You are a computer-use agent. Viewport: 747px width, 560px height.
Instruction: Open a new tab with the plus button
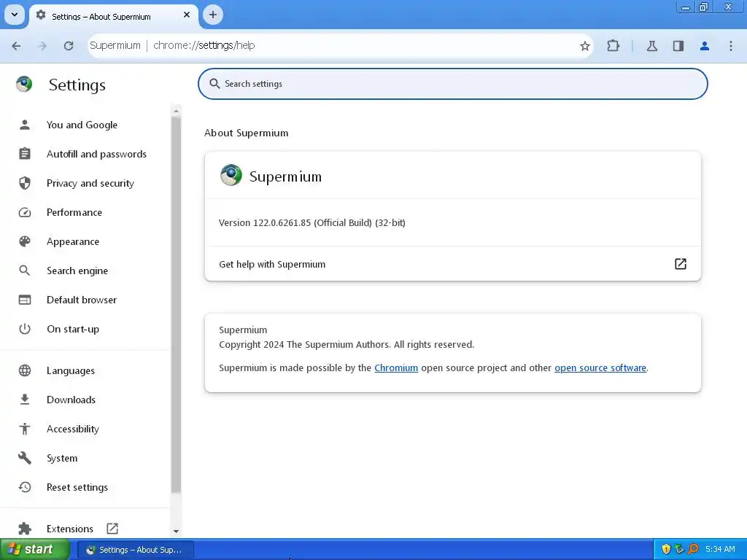coord(213,15)
